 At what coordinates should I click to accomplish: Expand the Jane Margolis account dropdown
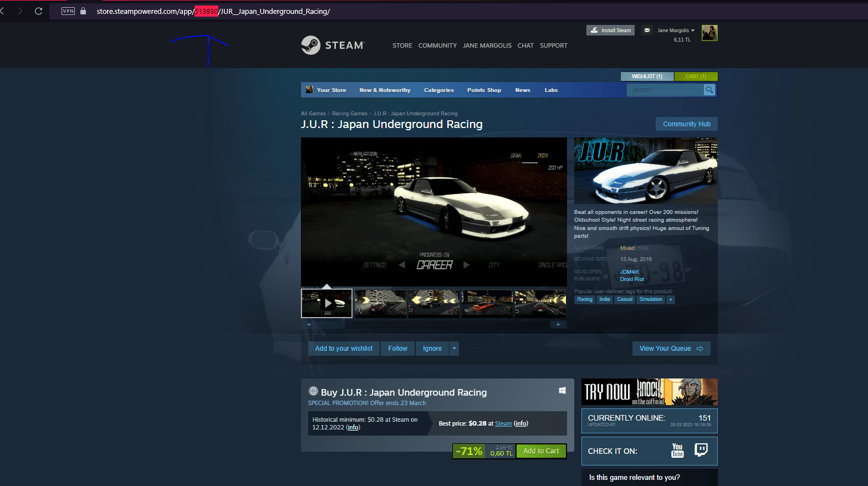(x=676, y=30)
